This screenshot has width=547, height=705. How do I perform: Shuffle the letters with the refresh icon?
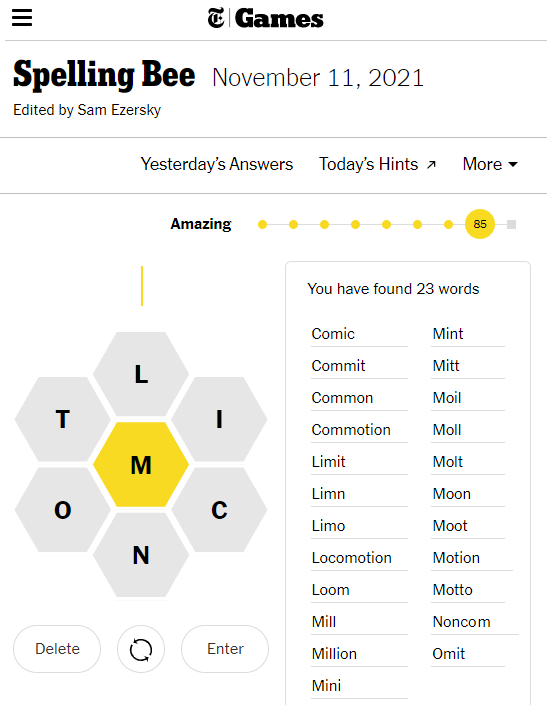tap(141, 649)
